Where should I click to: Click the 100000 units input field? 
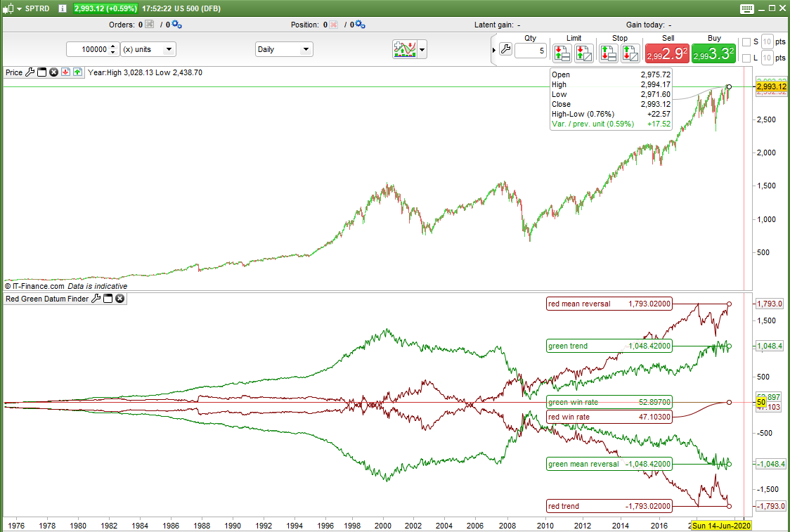tap(88, 49)
